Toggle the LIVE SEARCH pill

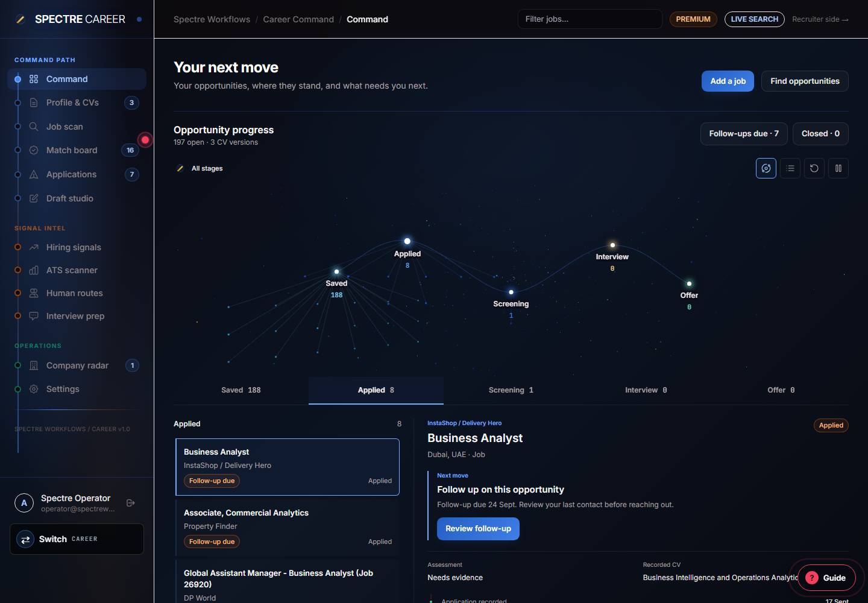755,19
